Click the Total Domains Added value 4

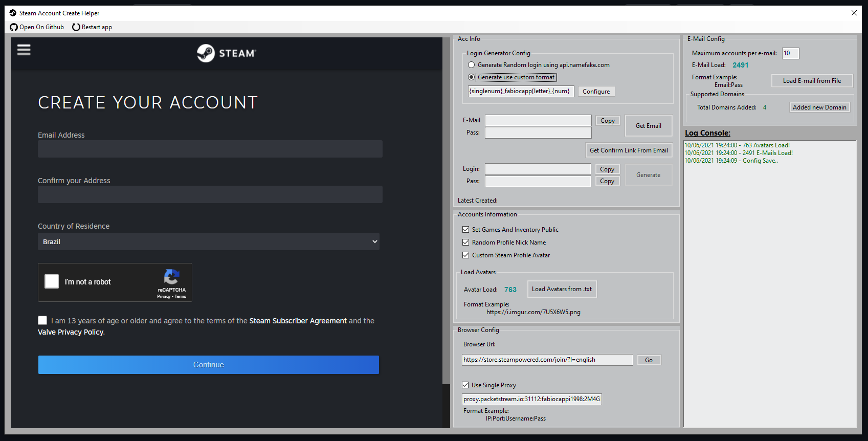(765, 107)
